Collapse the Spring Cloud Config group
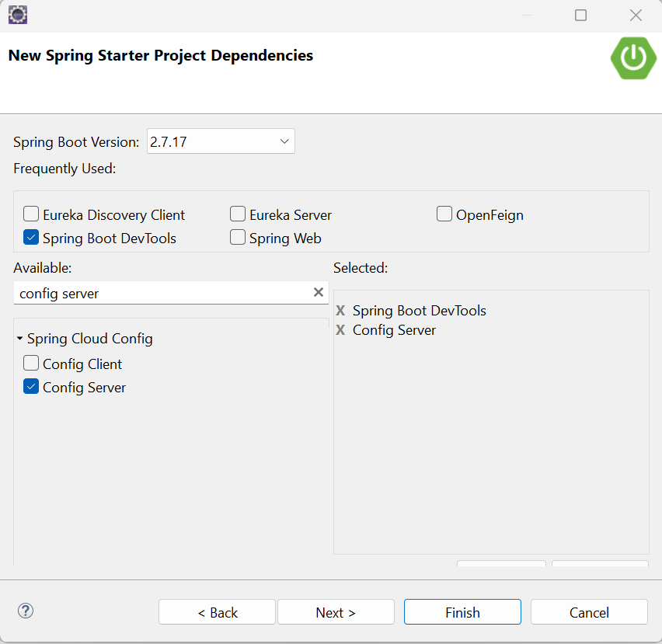This screenshot has height=644, width=662. pyautogui.click(x=19, y=339)
